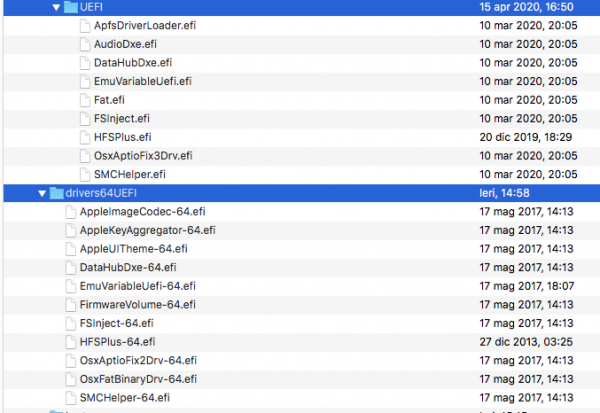
Task: Click the ApfsDriverLoader.efi file icon
Action: (85, 26)
